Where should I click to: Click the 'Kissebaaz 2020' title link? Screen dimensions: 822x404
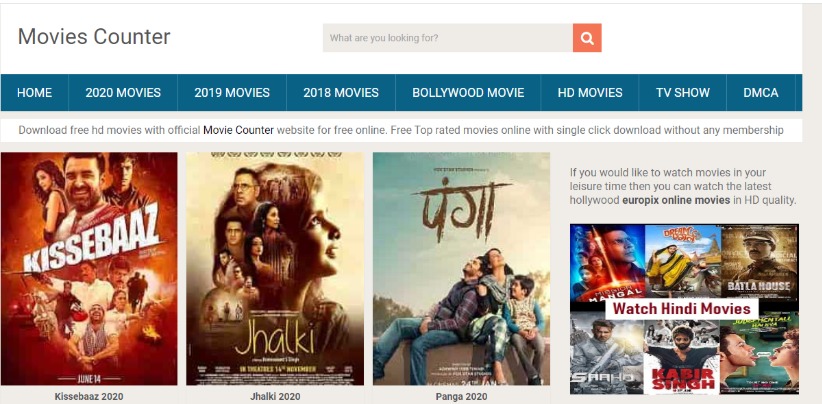click(89, 397)
